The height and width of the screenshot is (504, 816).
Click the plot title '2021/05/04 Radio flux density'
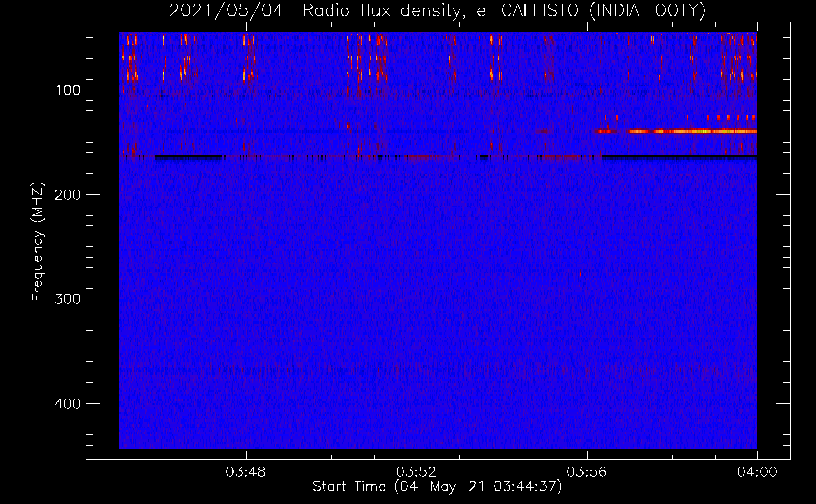437,10
